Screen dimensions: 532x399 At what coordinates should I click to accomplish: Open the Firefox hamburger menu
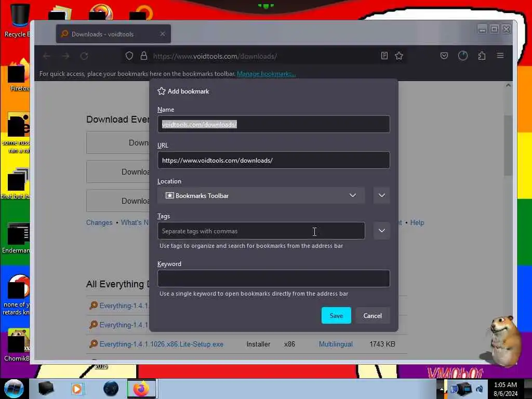click(x=500, y=55)
